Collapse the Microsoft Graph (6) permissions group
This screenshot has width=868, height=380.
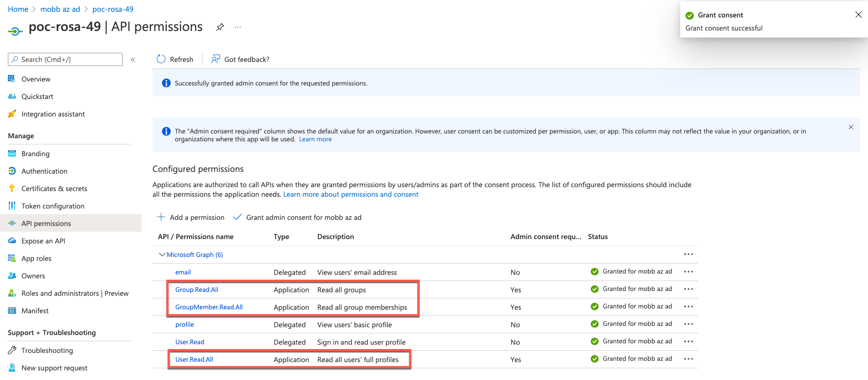point(162,254)
